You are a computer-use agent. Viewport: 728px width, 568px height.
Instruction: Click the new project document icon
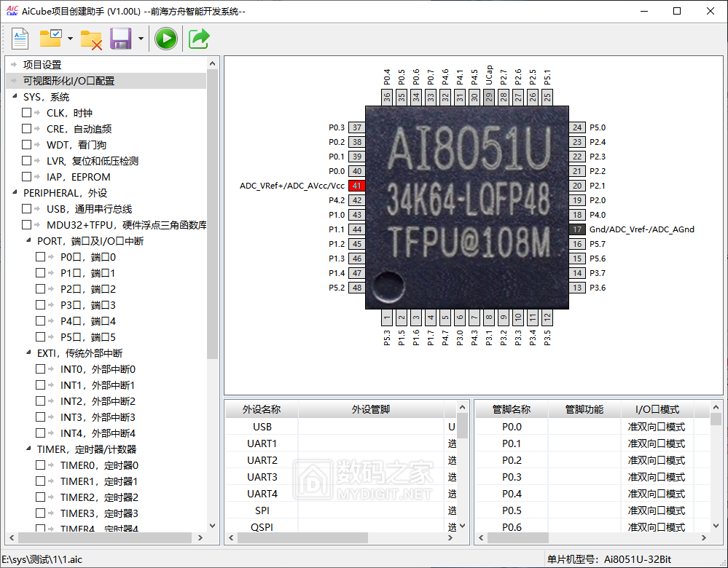coord(20,39)
